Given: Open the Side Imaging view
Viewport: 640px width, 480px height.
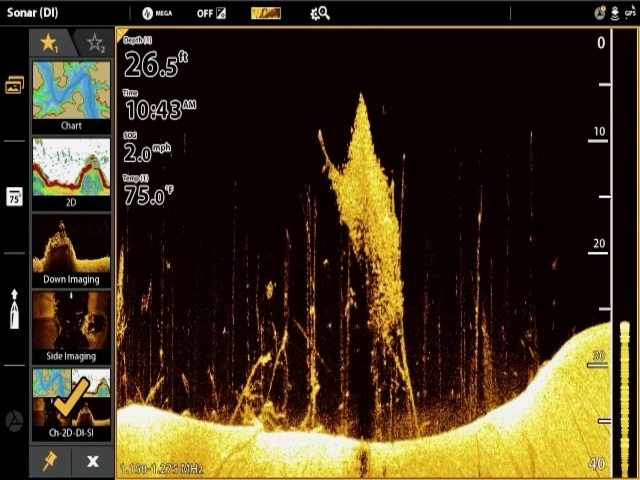Looking at the screenshot, I should [71, 326].
